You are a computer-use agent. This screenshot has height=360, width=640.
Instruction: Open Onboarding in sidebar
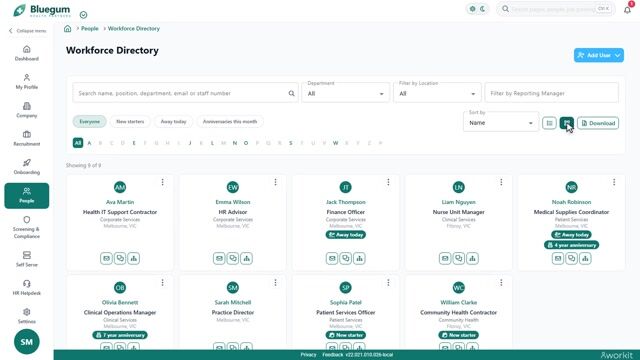click(x=27, y=167)
